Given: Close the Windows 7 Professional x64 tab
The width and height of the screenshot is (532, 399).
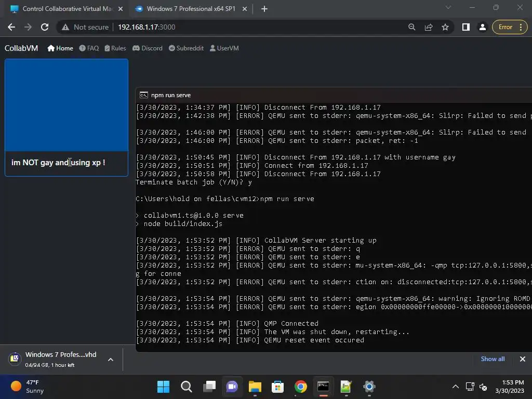Looking at the screenshot, I should pyautogui.click(x=245, y=9).
